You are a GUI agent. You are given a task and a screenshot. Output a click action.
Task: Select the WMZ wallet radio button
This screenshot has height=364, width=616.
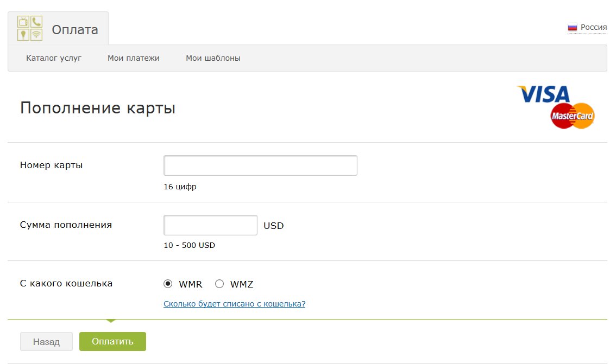[219, 284]
